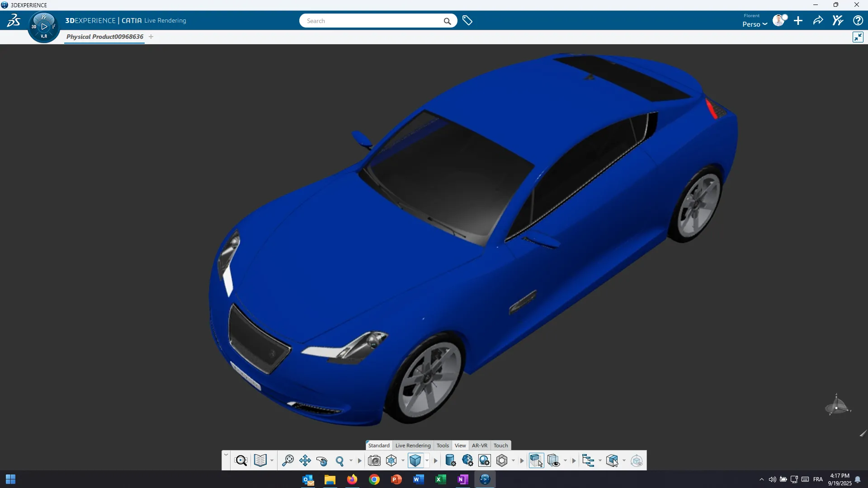Viewport: 868px width, 488px height.
Task: Capture a screenshot with the camera tool
Action: [x=375, y=460]
